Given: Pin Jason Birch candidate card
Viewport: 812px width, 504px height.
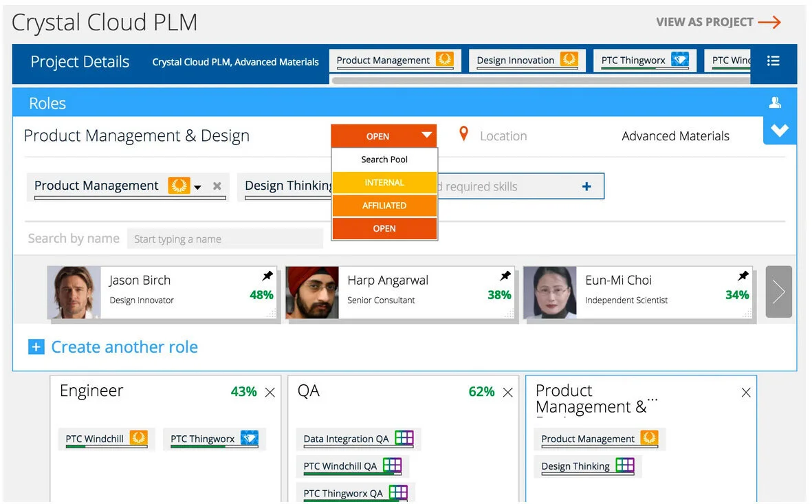Looking at the screenshot, I should [x=267, y=276].
